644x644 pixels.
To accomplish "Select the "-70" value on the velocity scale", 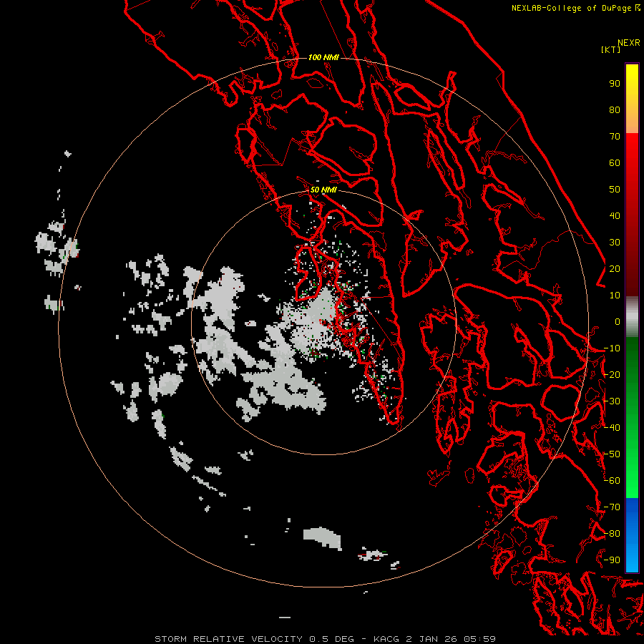I will 612,507.
